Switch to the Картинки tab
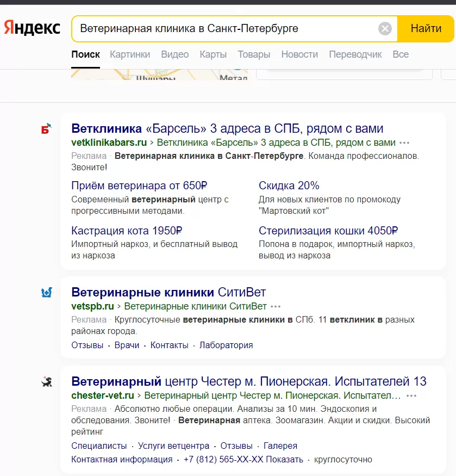This screenshot has height=476, width=456. [x=130, y=54]
